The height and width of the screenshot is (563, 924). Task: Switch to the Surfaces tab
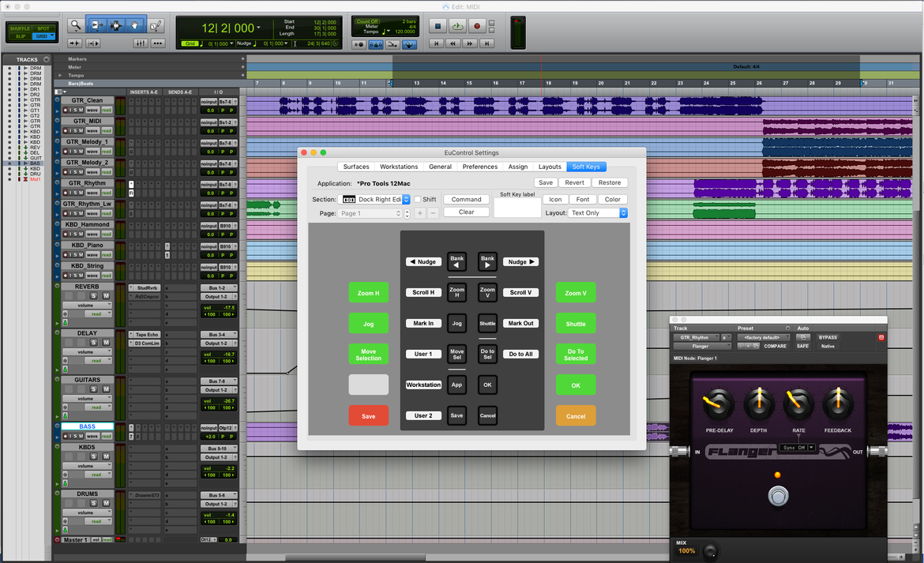pos(356,167)
